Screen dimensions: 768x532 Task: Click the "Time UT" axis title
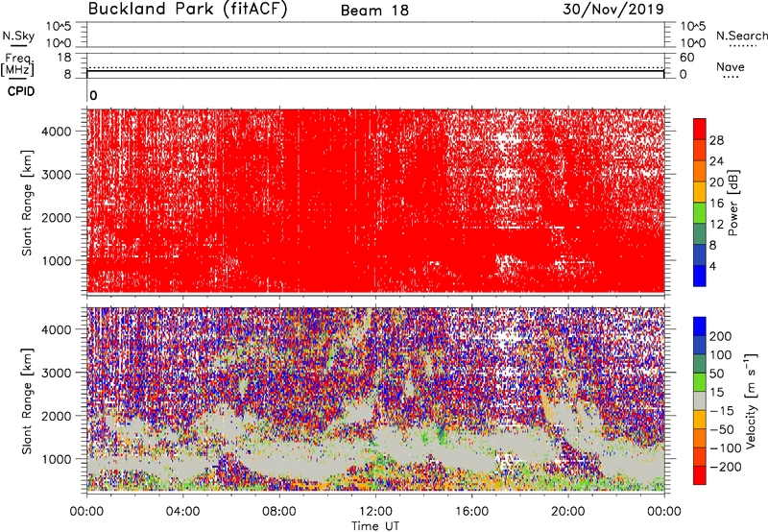(x=375, y=526)
